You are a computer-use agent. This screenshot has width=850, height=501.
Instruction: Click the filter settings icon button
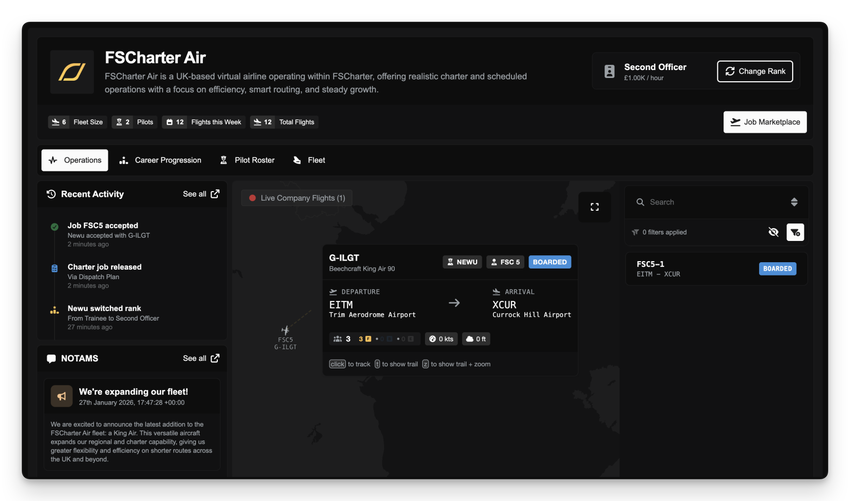pyautogui.click(x=795, y=232)
